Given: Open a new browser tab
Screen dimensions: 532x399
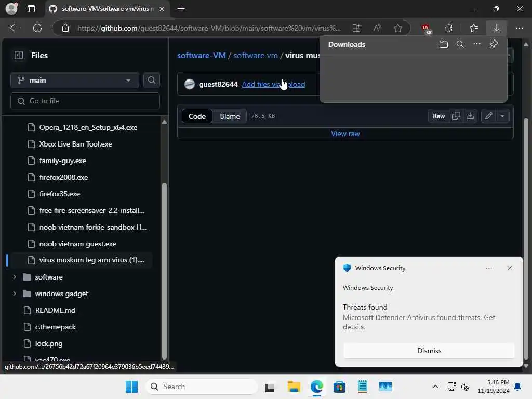Looking at the screenshot, I should click(x=181, y=9).
